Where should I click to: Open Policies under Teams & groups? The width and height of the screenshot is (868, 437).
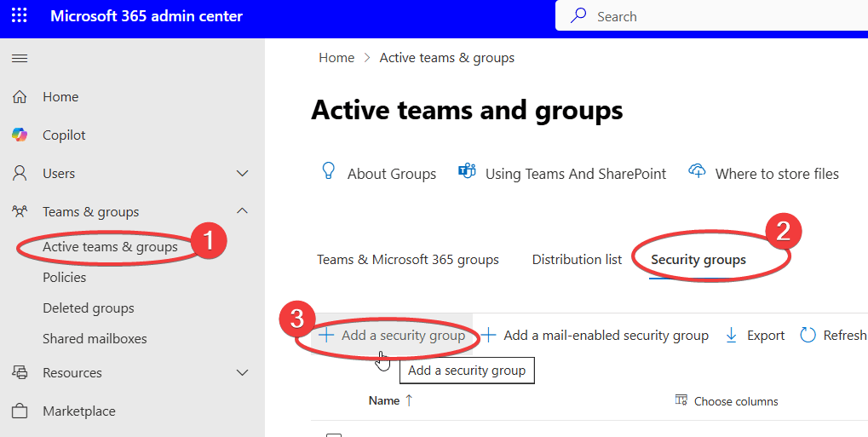point(64,278)
